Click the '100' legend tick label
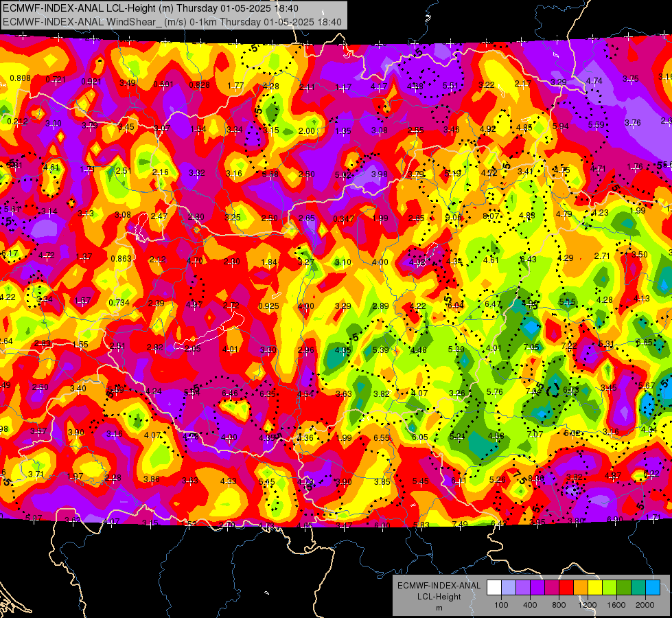 coord(501,605)
